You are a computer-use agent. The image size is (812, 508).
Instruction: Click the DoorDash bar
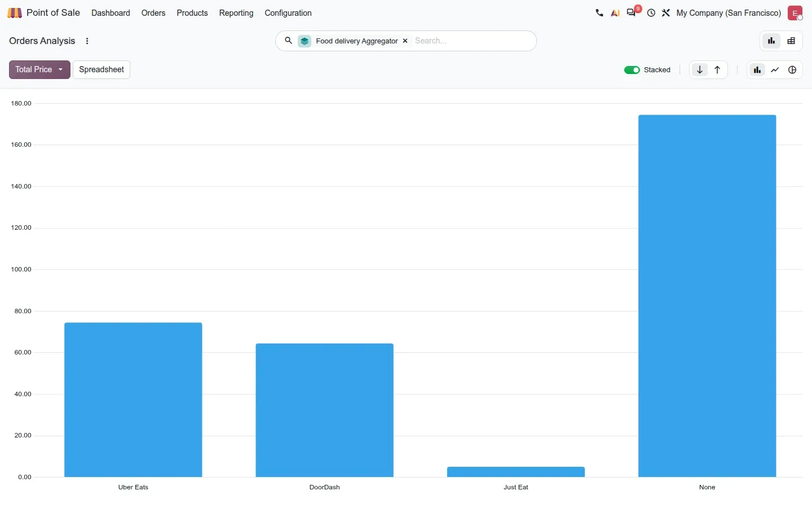coord(325,410)
